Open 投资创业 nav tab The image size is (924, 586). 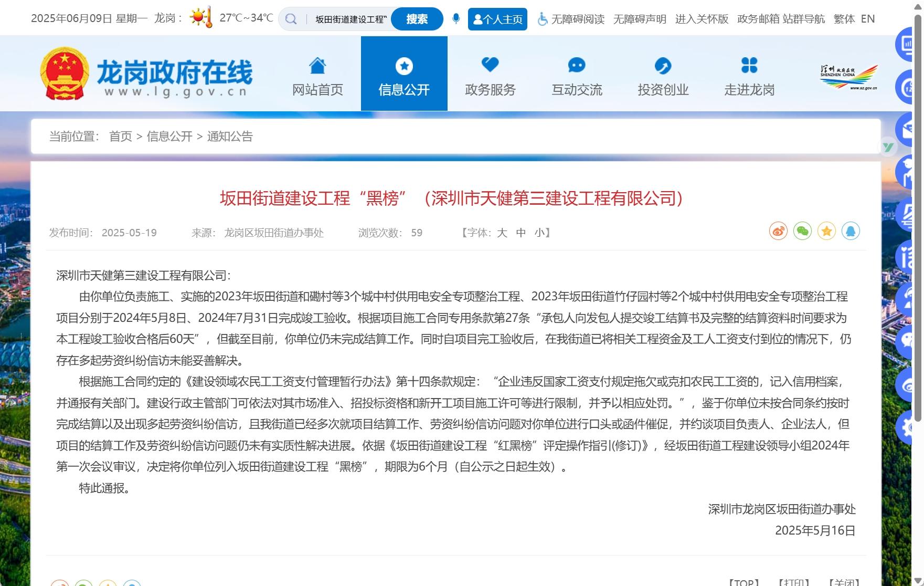click(663, 74)
